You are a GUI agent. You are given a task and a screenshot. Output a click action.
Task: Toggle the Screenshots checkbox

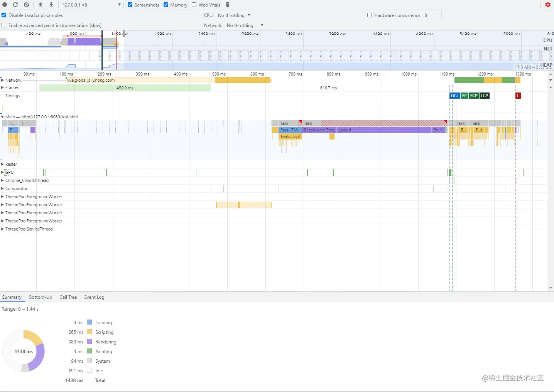[x=130, y=5]
